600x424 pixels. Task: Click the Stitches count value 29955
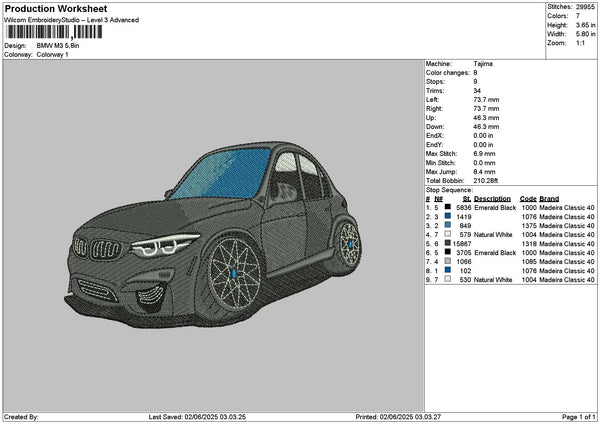[585, 7]
